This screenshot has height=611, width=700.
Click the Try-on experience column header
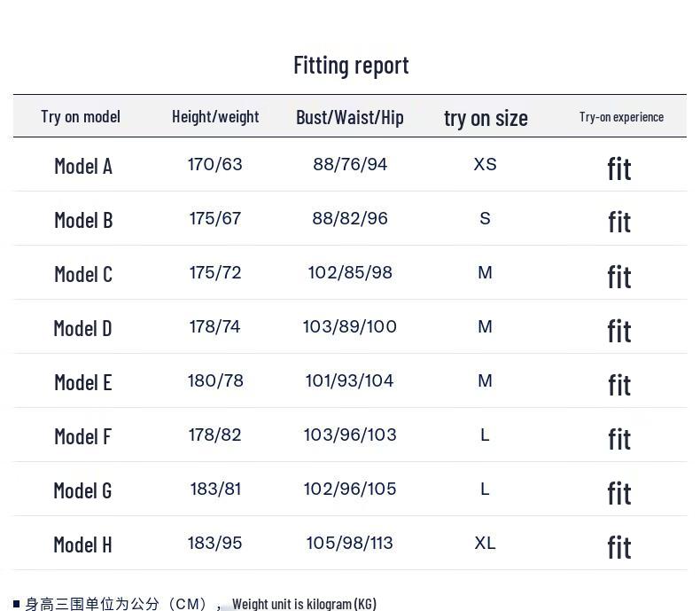click(x=621, y=117)
